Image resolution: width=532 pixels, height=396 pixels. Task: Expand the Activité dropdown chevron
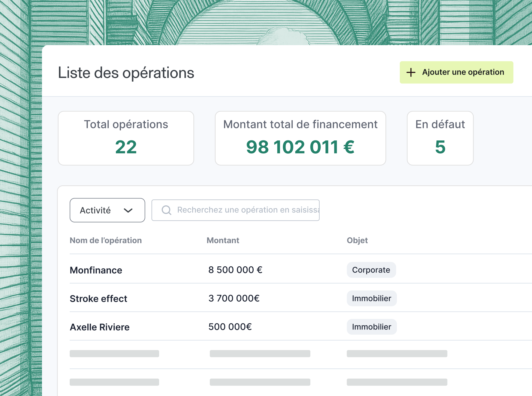(128, 210)
